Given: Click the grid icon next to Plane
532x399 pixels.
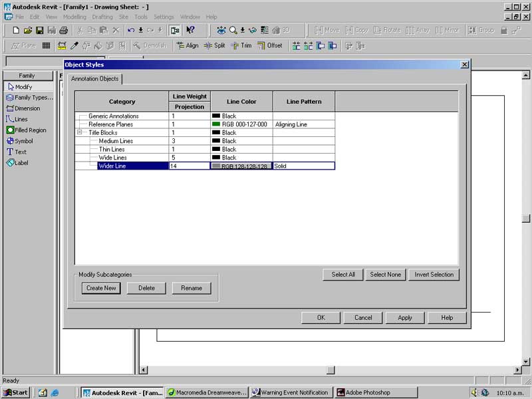Looking at the screenshot, I should point(46,45).
